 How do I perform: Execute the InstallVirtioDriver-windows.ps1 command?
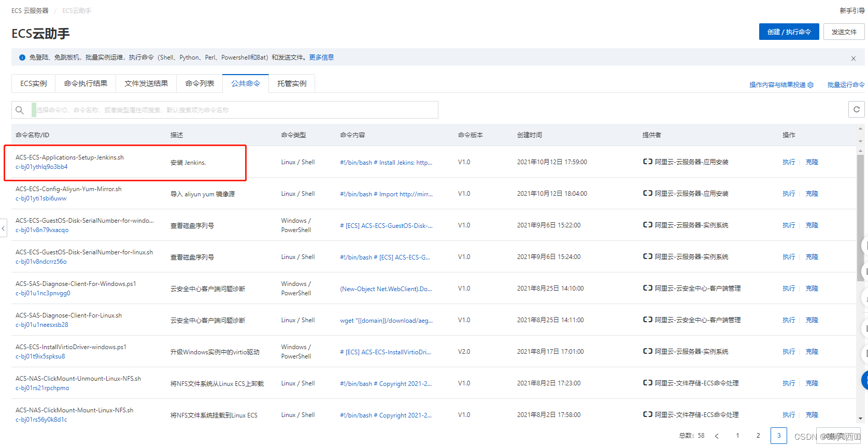(789, 352)
